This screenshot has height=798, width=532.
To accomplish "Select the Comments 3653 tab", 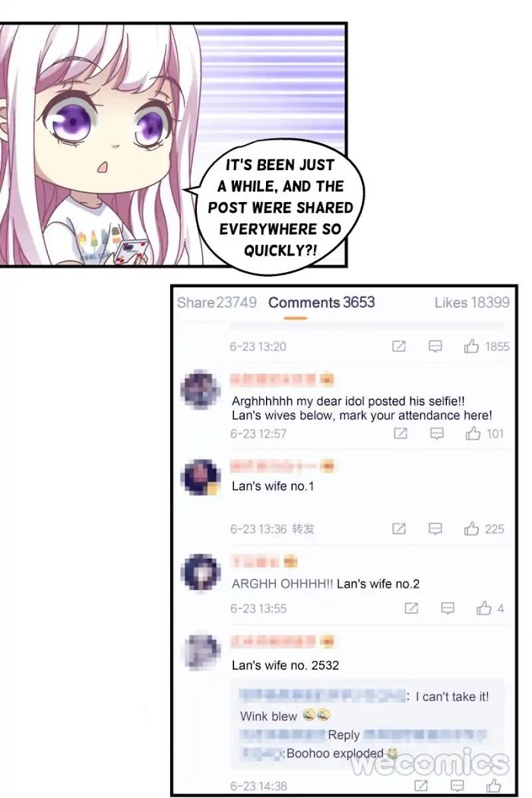I will pyautogui.click(x=321, y=302).
